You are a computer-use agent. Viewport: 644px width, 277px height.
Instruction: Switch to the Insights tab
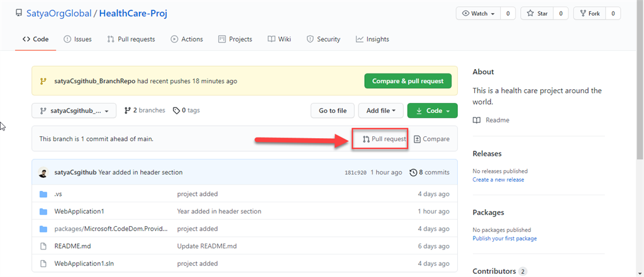click(372, 40)
